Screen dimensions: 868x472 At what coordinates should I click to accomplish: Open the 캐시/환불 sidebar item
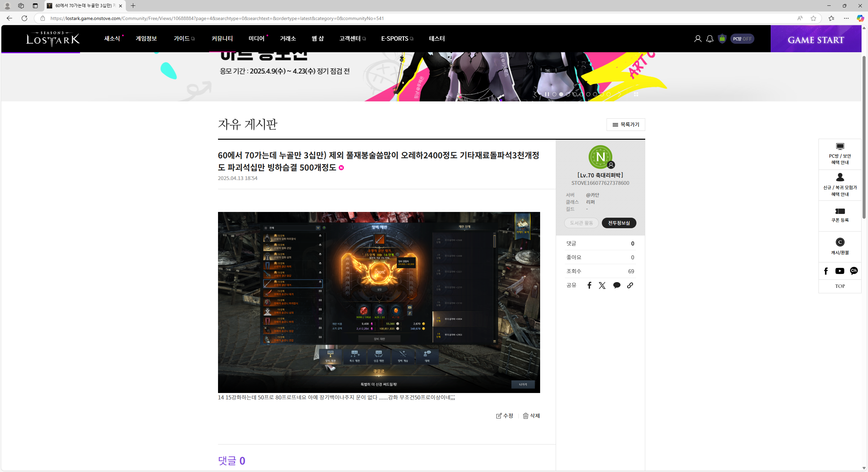[840, 247]
